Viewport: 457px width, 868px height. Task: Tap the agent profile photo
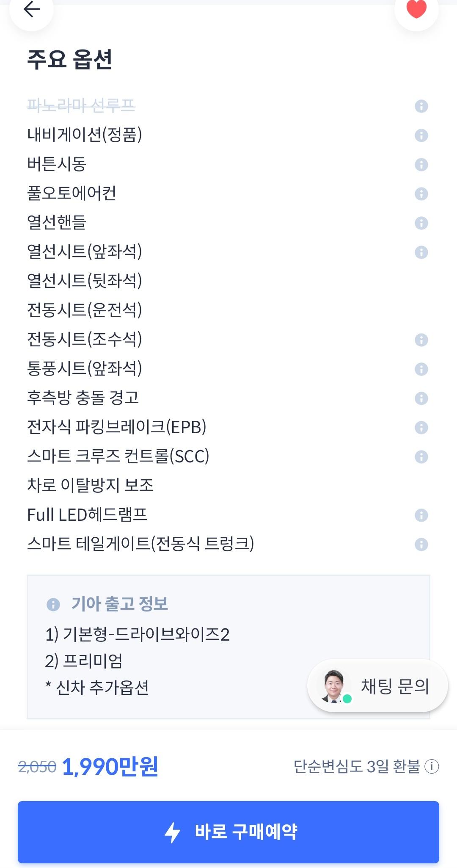point(336,686)
